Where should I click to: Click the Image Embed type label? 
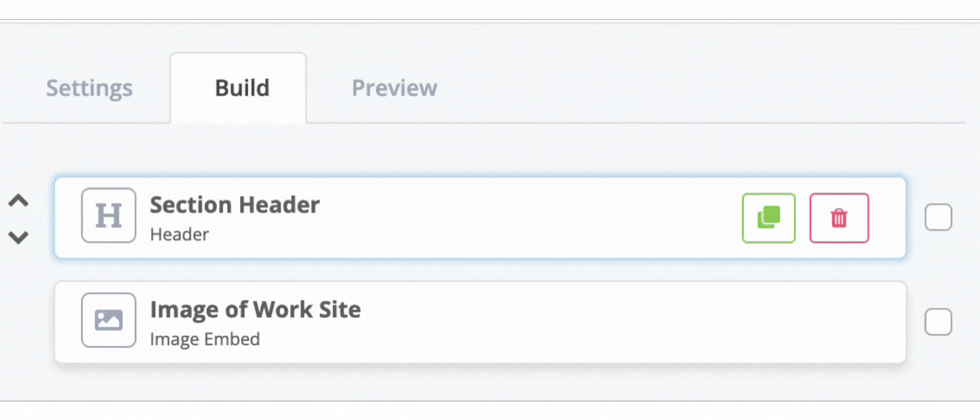coord(205,339)
